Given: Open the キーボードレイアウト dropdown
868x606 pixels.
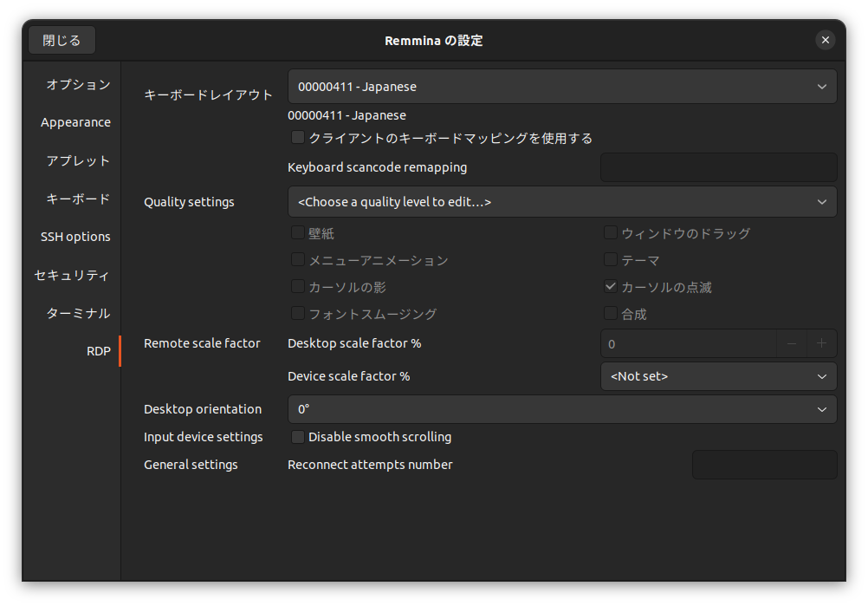Looking at the screenshot, I should (x=561, y=87).
